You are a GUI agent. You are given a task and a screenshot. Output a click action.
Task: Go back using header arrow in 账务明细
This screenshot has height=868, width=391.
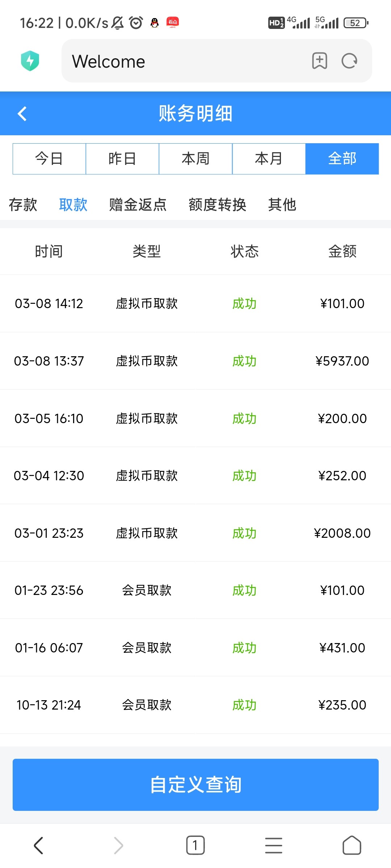[x=22, y=114]
